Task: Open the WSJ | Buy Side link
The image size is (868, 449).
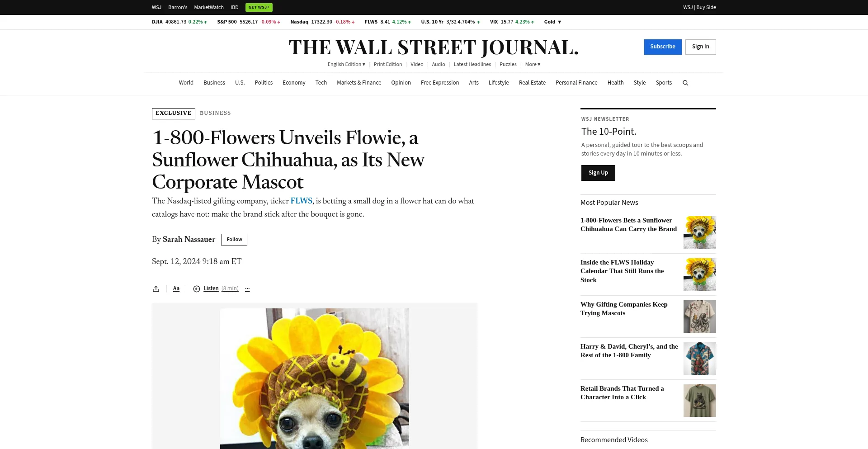Action: (699, 7)
